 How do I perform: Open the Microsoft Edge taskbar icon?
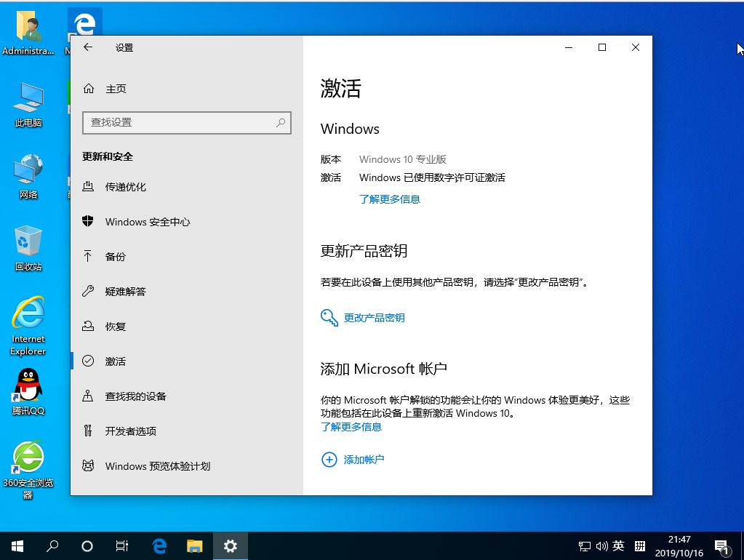point(159,545)
